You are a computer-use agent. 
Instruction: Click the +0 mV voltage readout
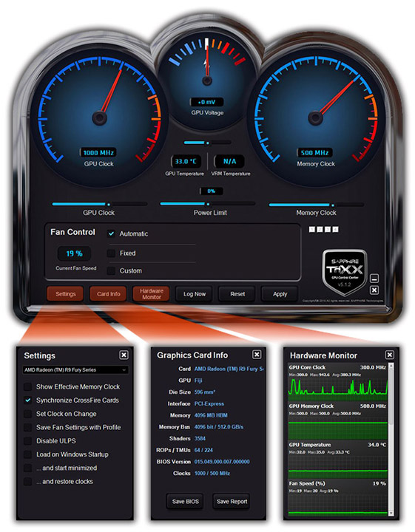(207, 102)
